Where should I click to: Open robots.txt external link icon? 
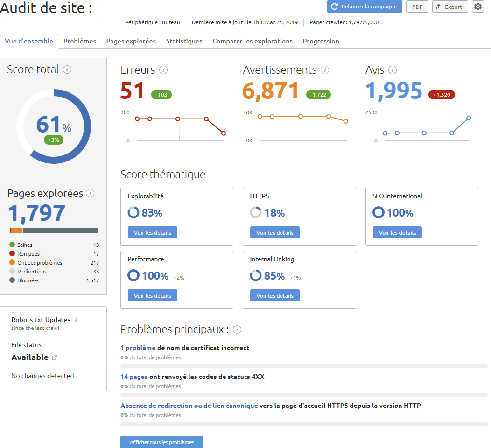coord(54,357)
